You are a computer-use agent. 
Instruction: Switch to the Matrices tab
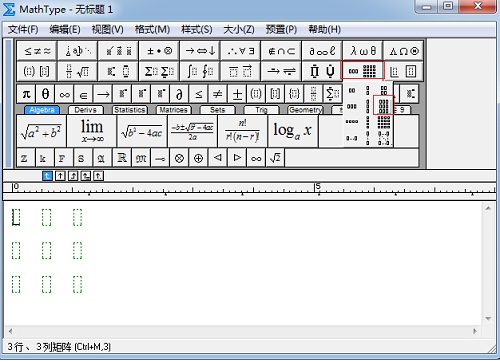coord(174,110)
